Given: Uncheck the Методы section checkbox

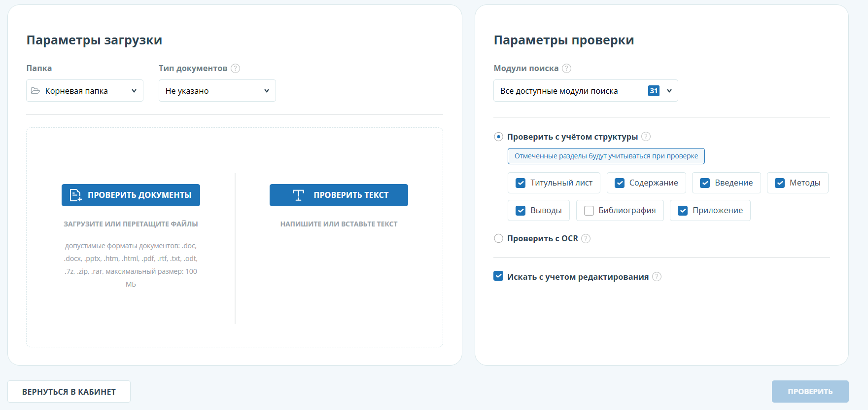Looking at the screenshot, I should tap(780, 183).
